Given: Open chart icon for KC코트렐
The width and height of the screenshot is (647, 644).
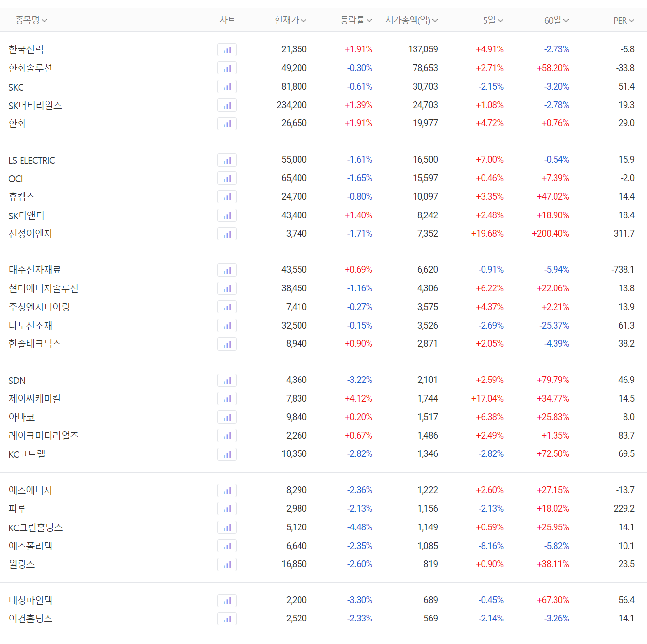Looking at the screenshot, I should pos(227,454).
